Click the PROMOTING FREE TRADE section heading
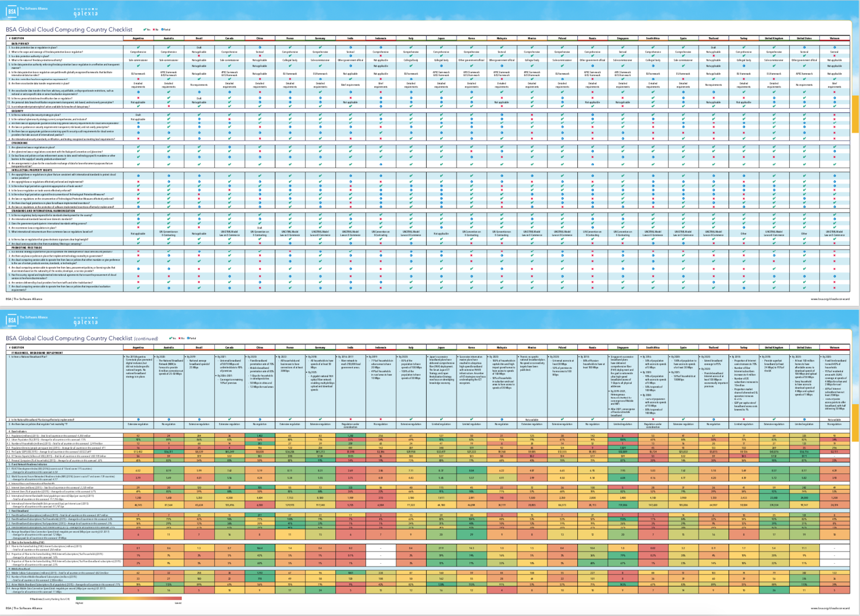 [27, 248]
